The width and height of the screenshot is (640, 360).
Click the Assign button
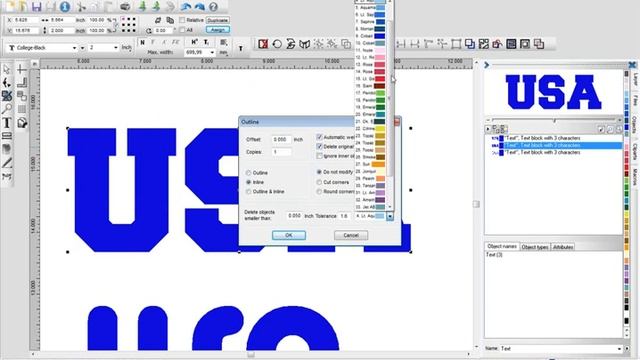pos(218,30)
